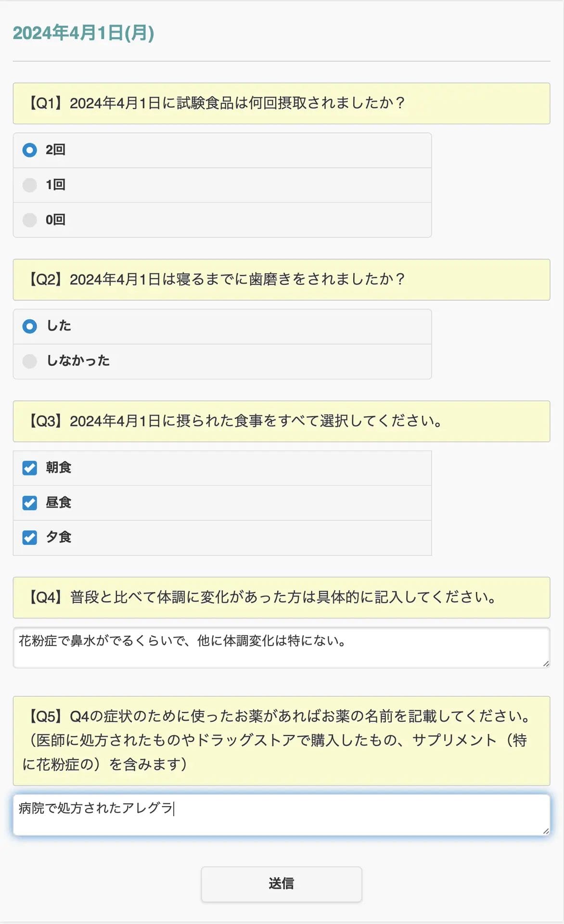Viewport: 564px width, 924px height.
Task: Click the Q4 textarea resize handle
Action: (546, 664)
